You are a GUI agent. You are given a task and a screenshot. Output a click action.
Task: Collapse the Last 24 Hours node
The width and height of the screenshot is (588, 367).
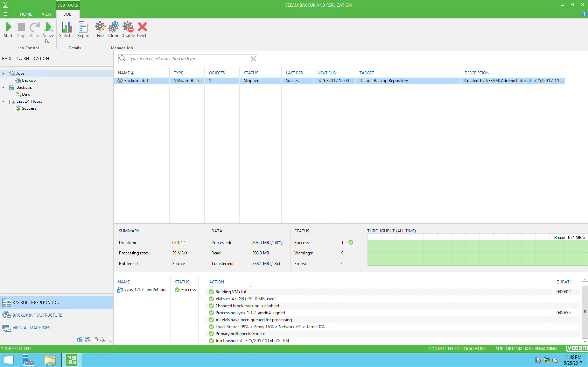point(3,102)
